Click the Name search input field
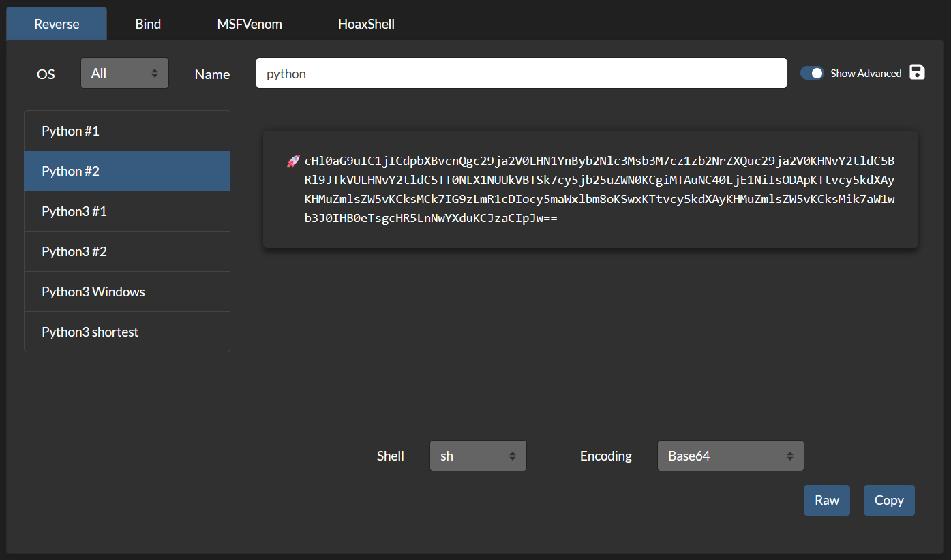The image size is (951, 560). pos(521,73)
